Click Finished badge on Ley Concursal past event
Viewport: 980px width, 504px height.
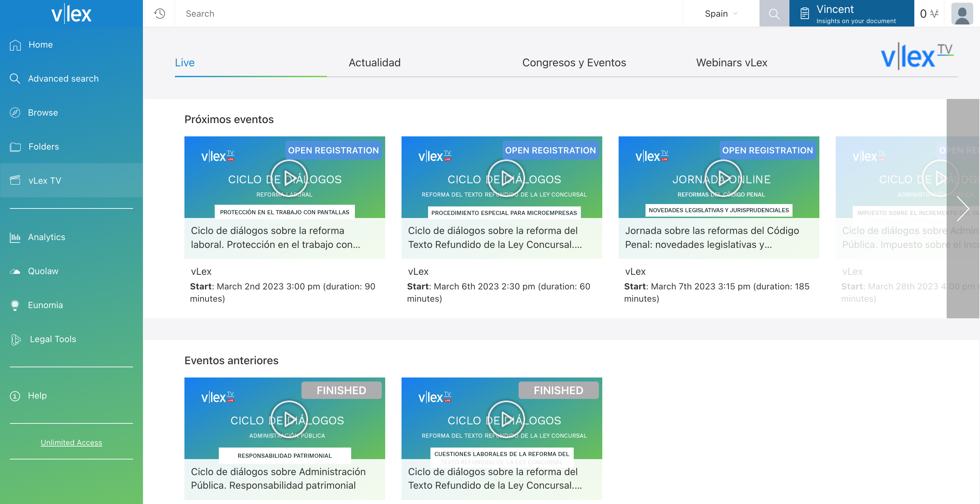pos(558,391)
